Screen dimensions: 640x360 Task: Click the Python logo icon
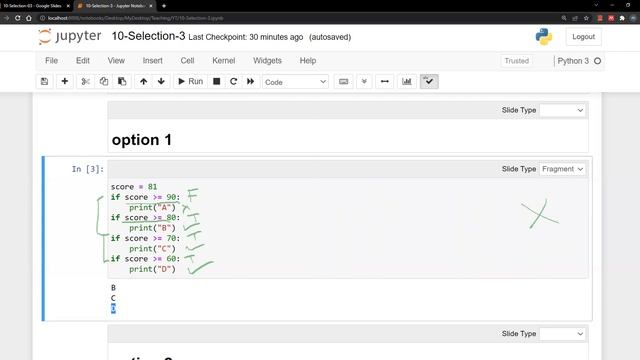[544, 37]
